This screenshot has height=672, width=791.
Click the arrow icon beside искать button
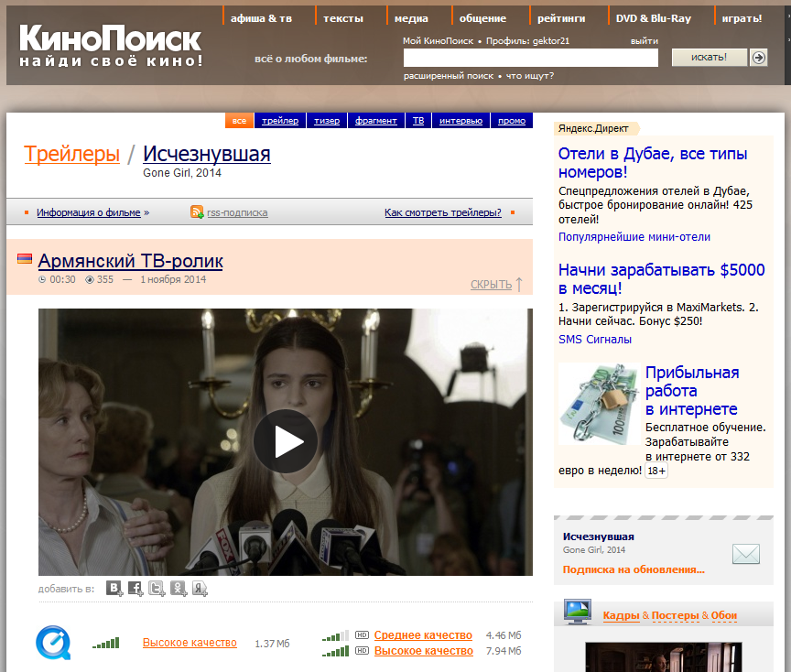[758, 58]
